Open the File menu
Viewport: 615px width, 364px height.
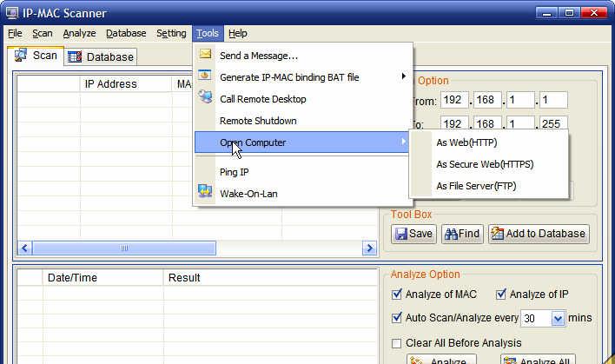point(15,33)
